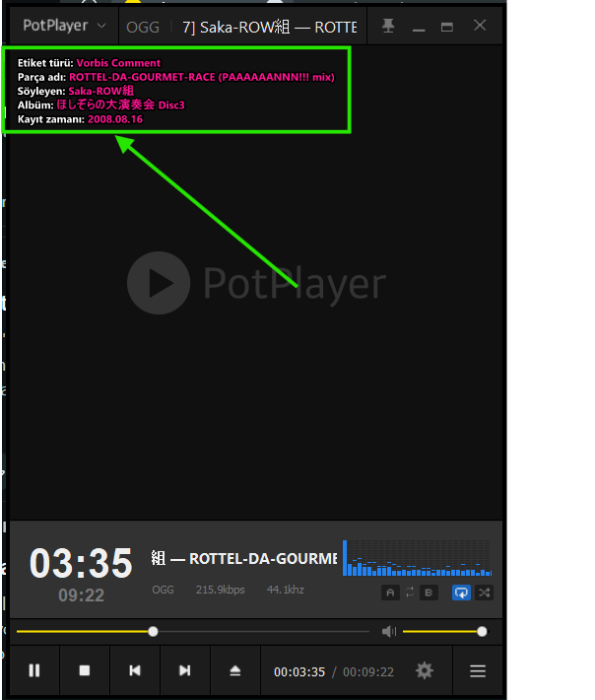Click the 215.9kbps bitrate label

click(221, 590)
